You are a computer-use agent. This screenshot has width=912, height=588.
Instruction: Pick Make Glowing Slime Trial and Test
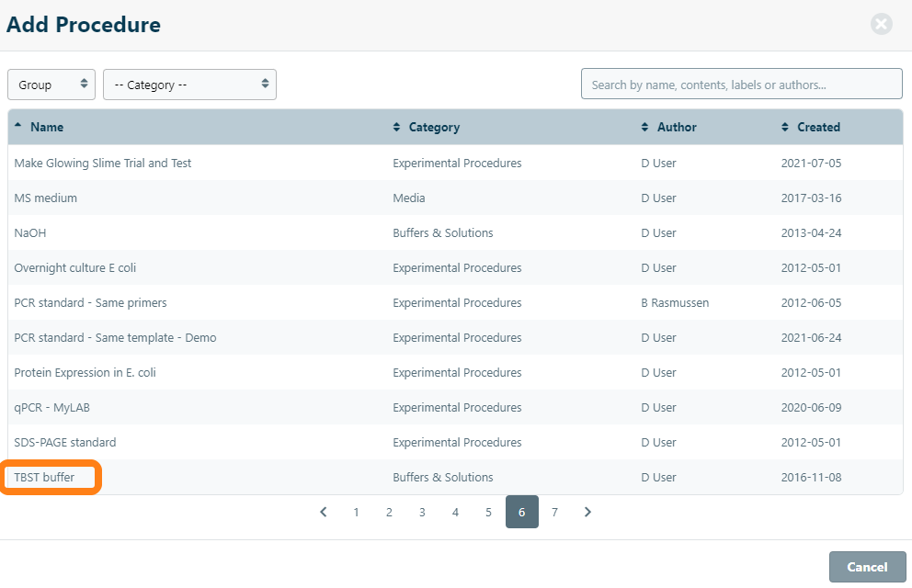pyautogui.click(x=102, y=163)
